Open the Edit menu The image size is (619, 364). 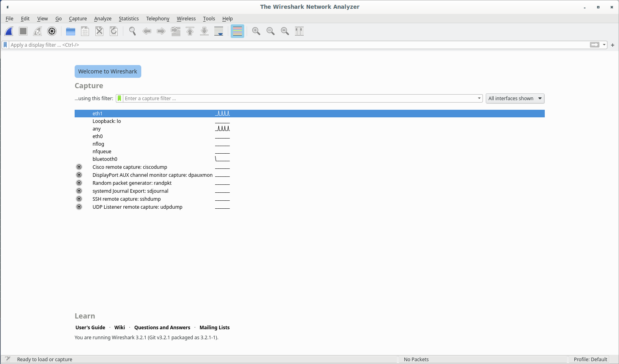tap(25, 18)
